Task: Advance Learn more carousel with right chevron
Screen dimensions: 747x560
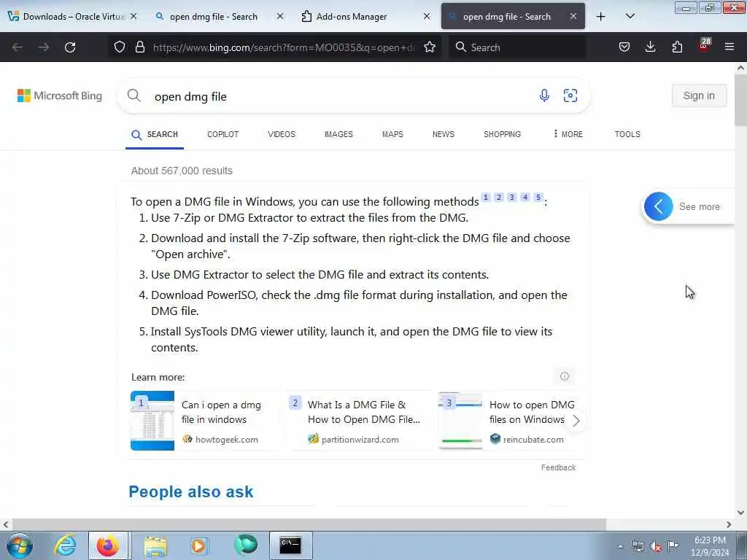Action: pos(576,421)
